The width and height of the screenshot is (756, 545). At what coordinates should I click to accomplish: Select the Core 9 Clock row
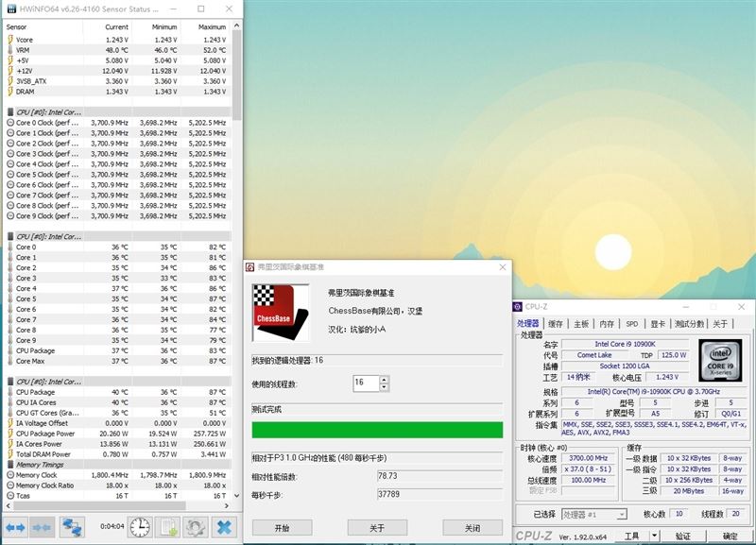[x=117, y=216]
